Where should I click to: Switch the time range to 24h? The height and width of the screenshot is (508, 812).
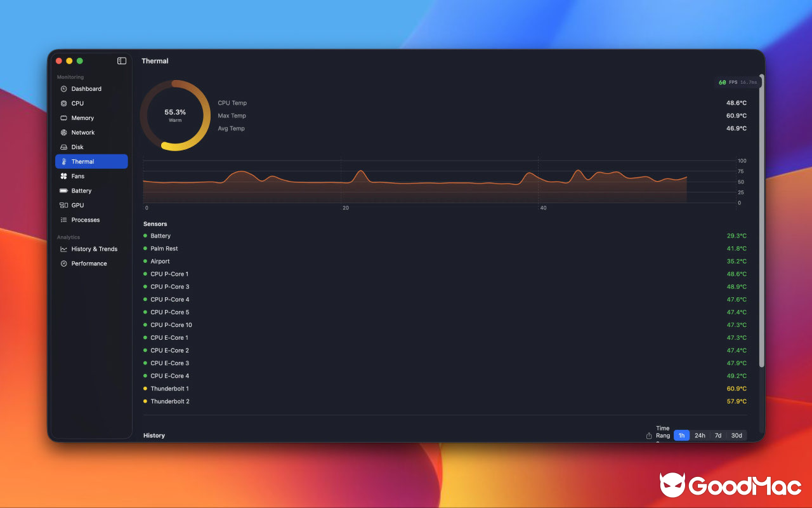click(700, 435)
